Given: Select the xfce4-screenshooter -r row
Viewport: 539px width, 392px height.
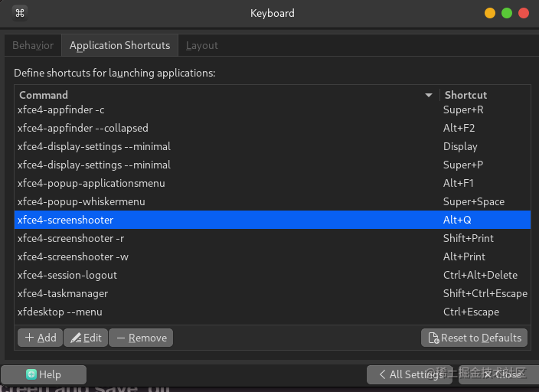Looking at the screenshot, I should pos(273,238).
